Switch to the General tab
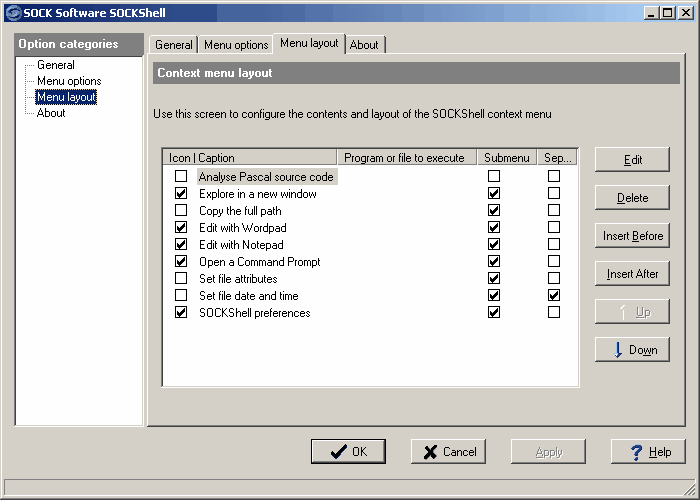The height and width of the screenshot is (500, 700). coord(174,45)
